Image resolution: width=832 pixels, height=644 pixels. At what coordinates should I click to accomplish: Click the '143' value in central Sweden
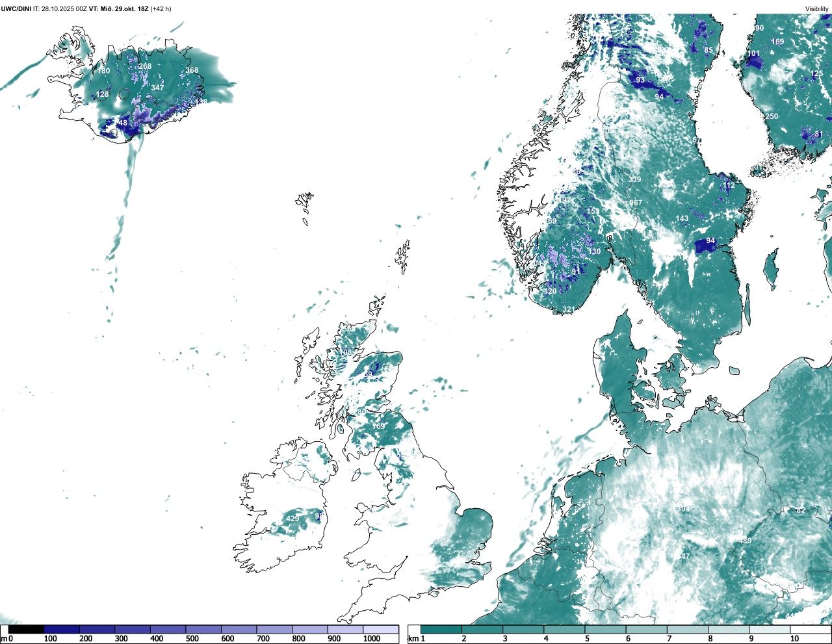(x=682, y=218)
